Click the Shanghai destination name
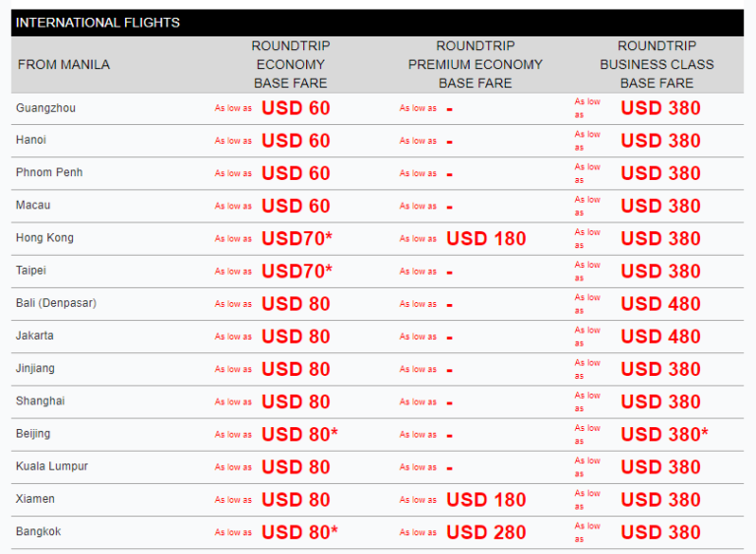The width and height of the screenshot is (756, 554). pyautogui.click(x=40, y=401)
